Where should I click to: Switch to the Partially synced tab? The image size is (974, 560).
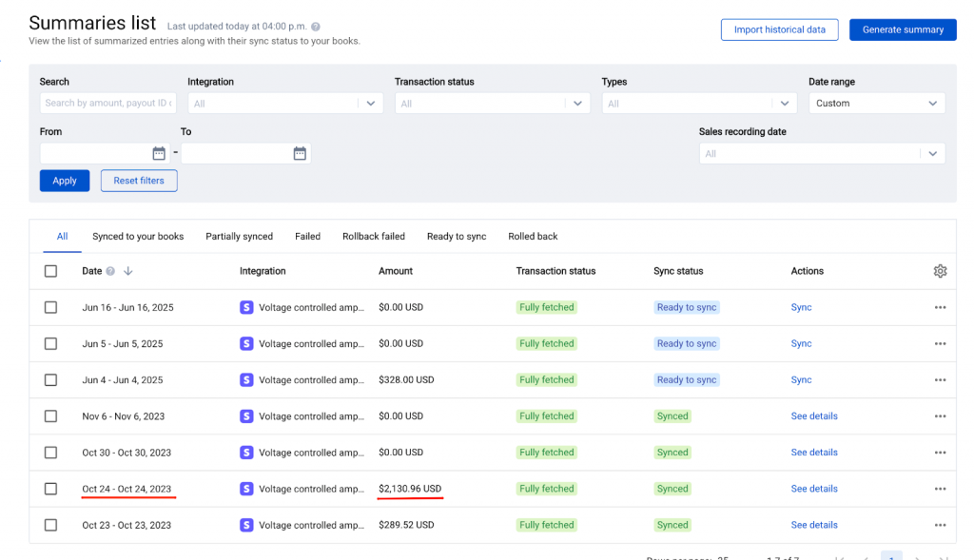pos(239,237)
